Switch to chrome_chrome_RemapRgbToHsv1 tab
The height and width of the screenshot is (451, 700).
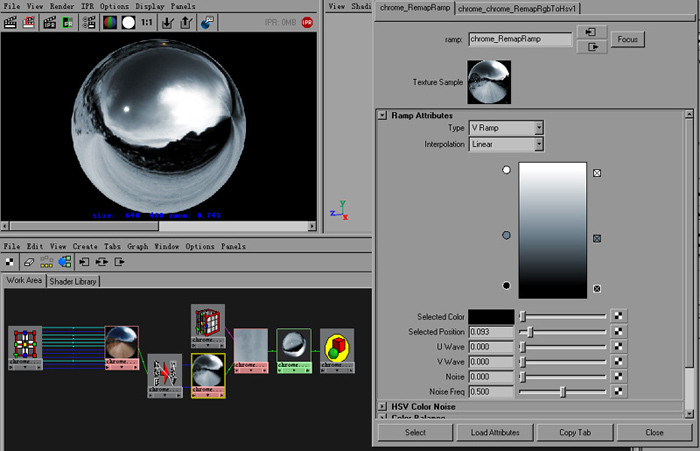pos(517,8)
